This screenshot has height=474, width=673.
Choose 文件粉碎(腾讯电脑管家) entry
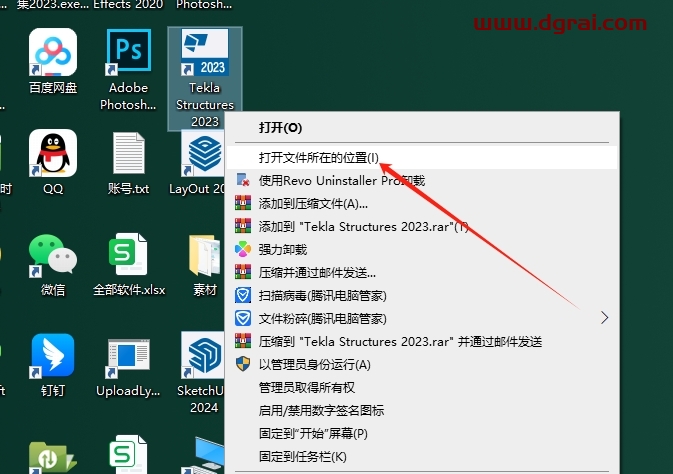pyautogui.click(x=421, y=318)
